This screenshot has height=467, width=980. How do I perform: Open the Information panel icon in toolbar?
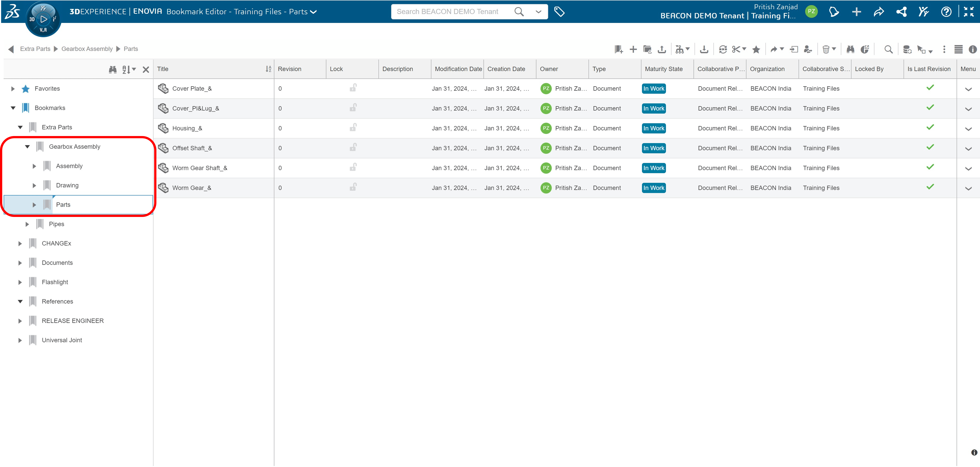(x=973, y=49)
